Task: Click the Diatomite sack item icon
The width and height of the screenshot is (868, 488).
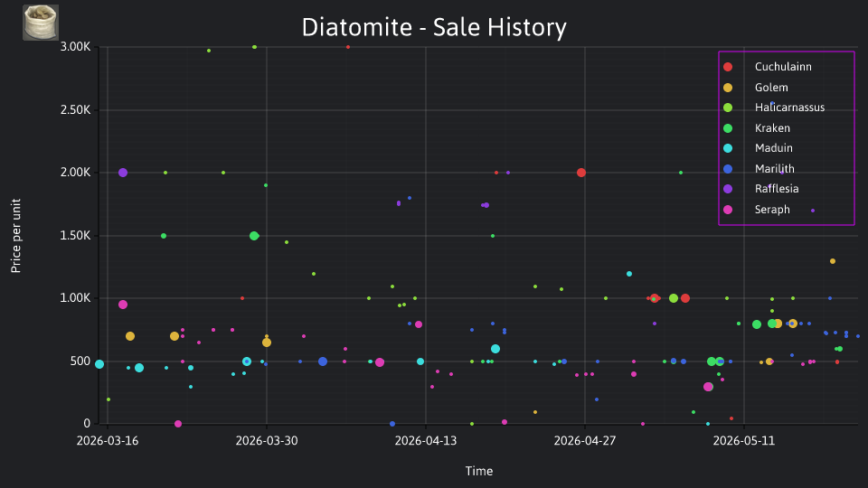Action: (x=41, y=23)
